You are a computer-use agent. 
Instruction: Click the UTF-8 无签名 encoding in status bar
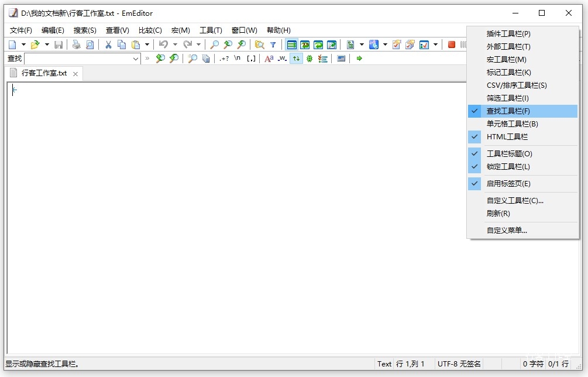click(459, 364)
